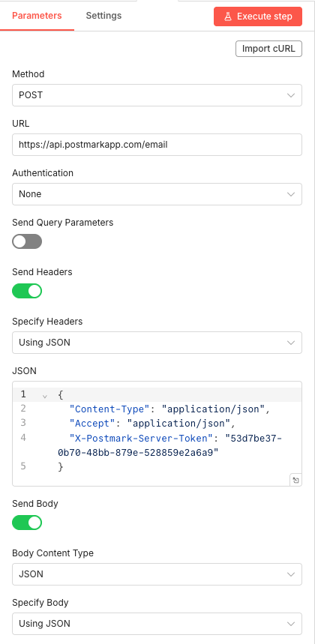
Task: Click into the URL input field
Action: (x=157, y=145)
